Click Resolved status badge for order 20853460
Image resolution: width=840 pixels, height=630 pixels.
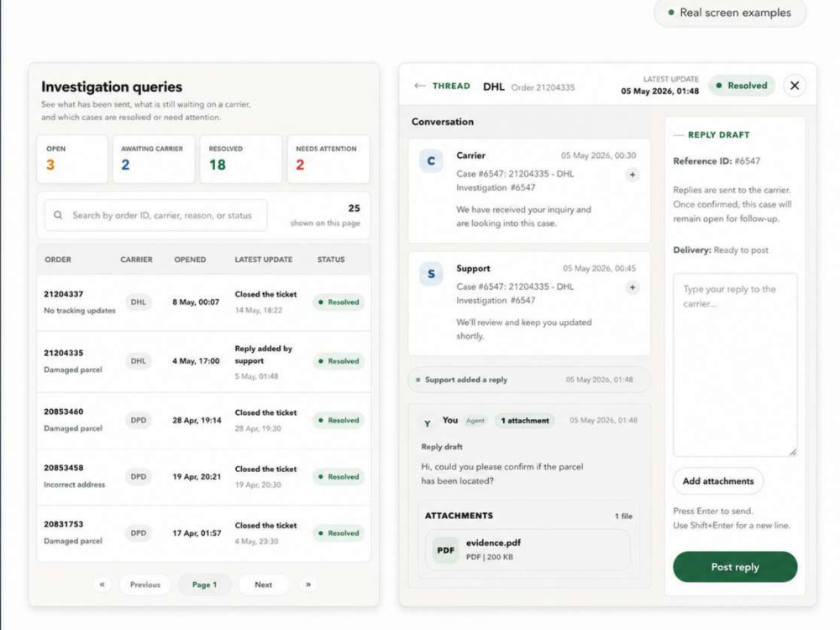click(339, 421)
